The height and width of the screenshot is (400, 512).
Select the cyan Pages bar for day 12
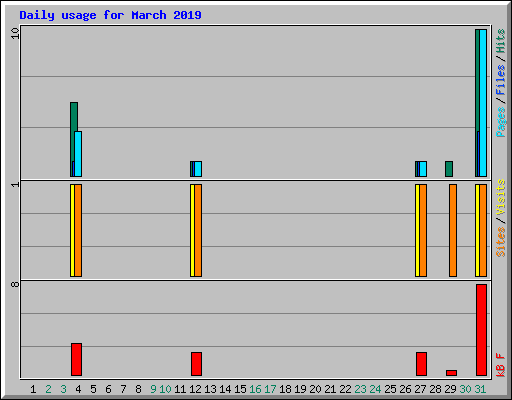198,169
